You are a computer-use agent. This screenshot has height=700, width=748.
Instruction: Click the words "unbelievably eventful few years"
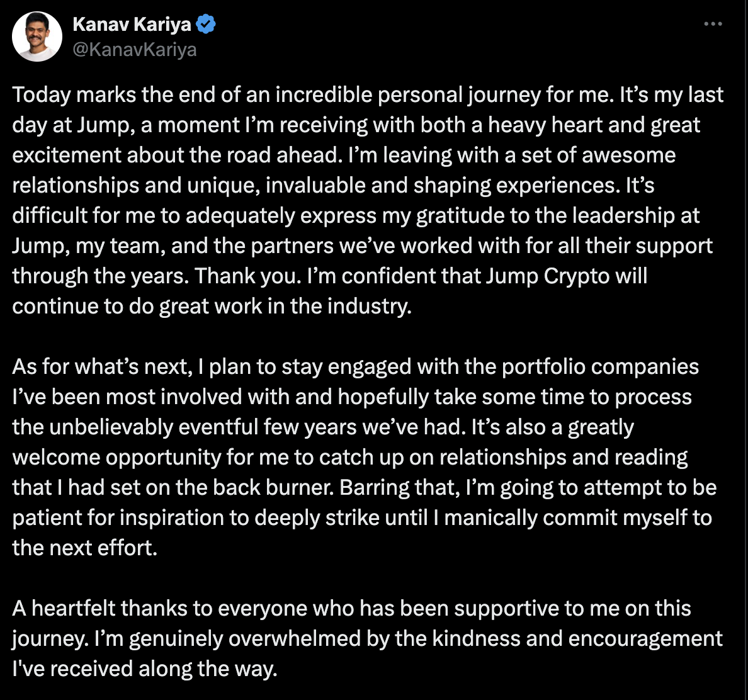point(203,427)
